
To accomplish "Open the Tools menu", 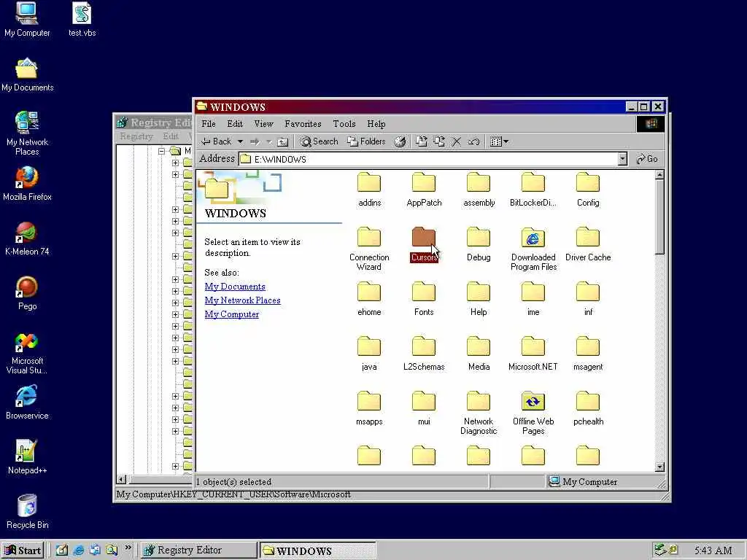I will 344,124.
